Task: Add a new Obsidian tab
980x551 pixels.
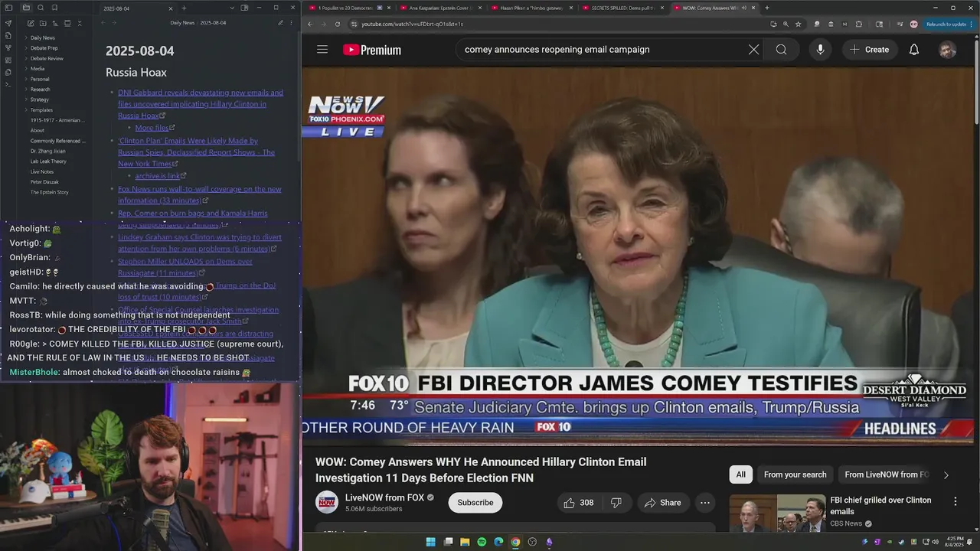Action: (x=185, y=8)
